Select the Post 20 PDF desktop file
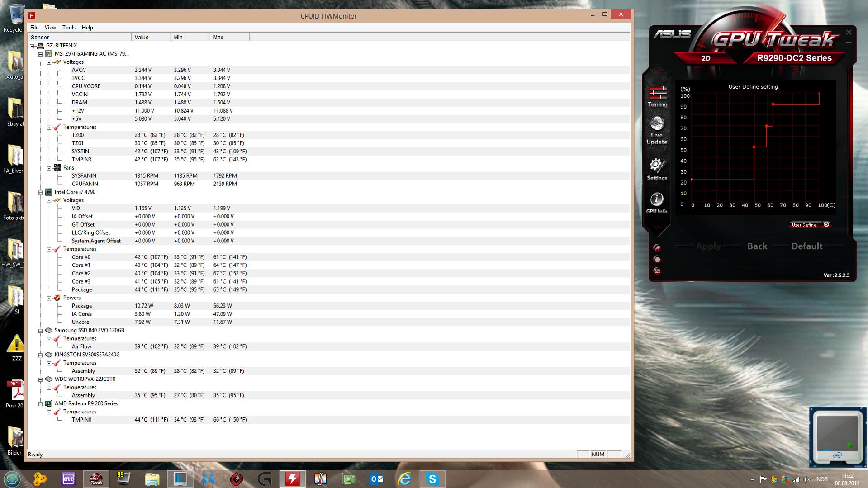This screenshot has height=488, width=868. tap(14, 394)
